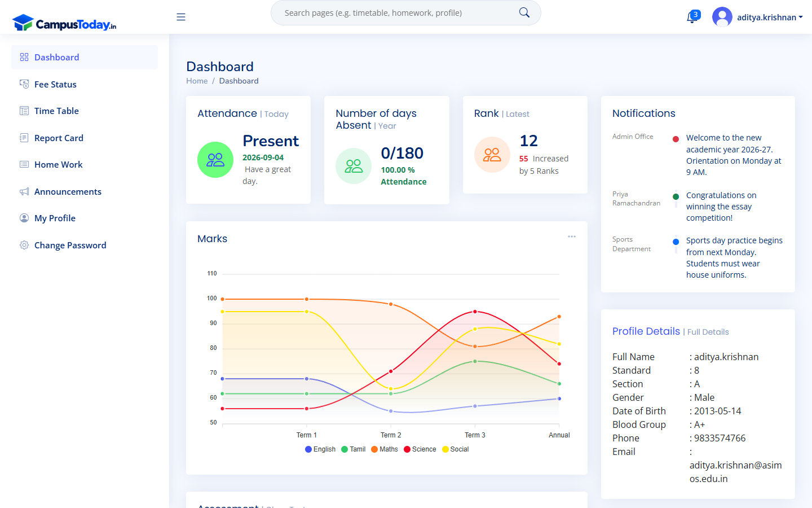Image resolution: width=812 pixels, height=508 pixels.
Task: Click the CampusToday logo
Action: [64, 23]
